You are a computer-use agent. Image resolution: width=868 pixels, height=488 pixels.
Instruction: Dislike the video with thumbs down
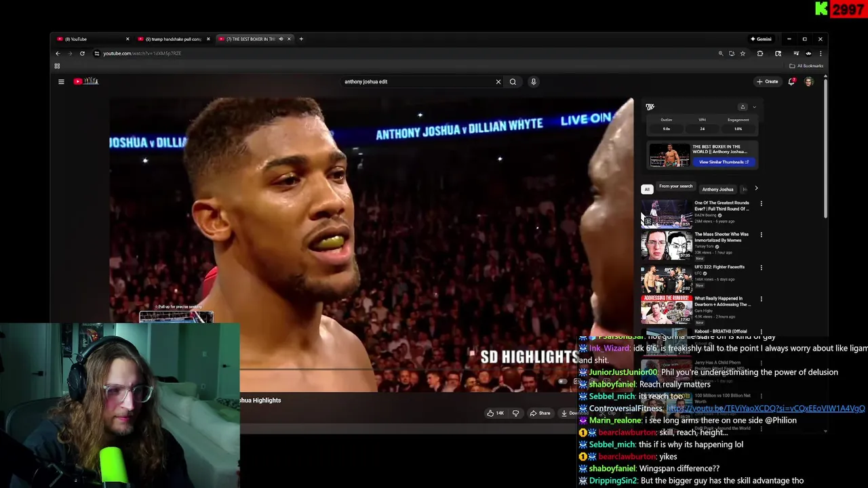pyautogui.click(x=515, y=413)
